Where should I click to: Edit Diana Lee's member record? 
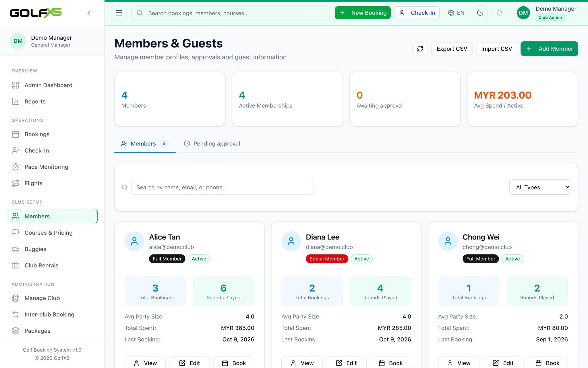346,363
